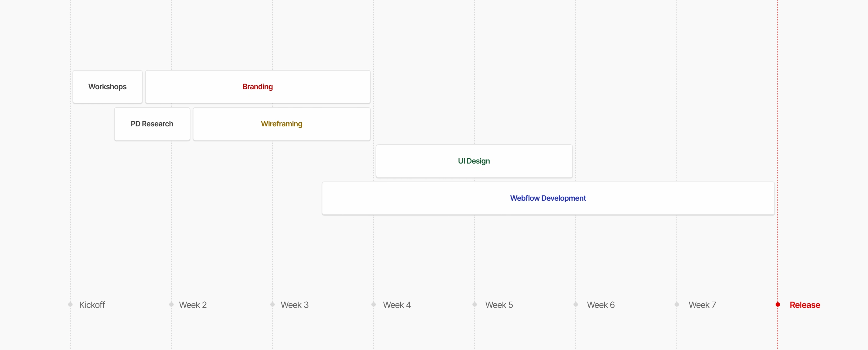Click the red Release milestone dot
The width and height of the screenshot is (868, 350).
(778, 304)
